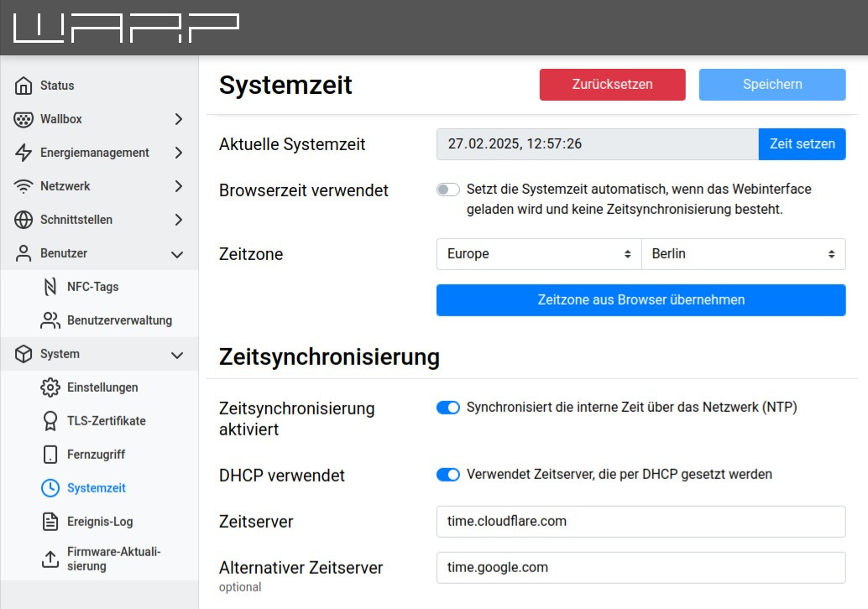Collapse the System section chevron
The image size is (868, 609).
(x=177, y=355)
